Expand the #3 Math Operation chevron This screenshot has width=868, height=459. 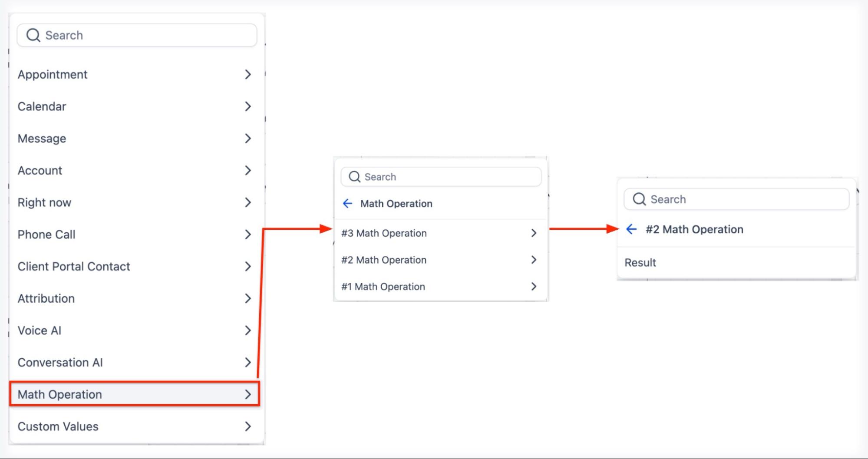click(x=534, y=233)
